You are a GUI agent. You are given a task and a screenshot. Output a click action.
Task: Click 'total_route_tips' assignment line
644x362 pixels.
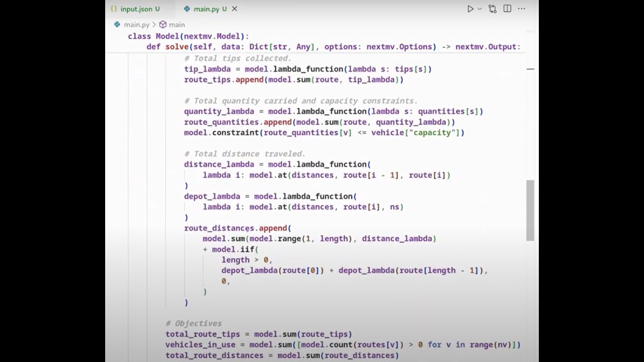coord(259,334)
